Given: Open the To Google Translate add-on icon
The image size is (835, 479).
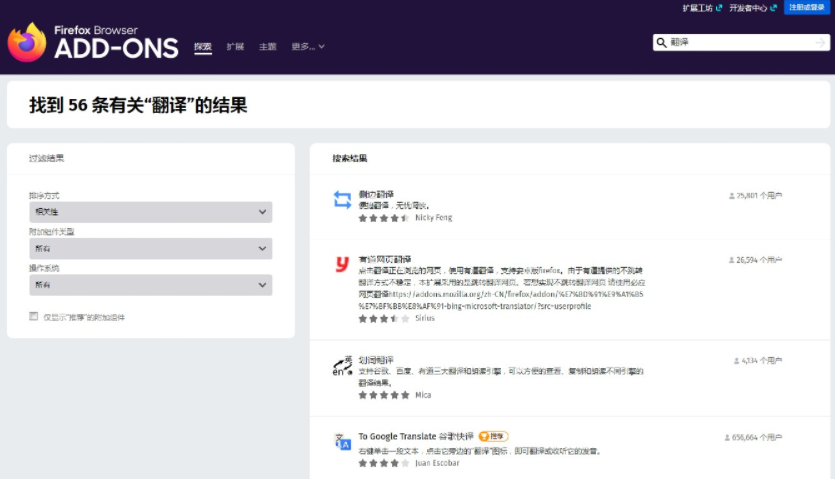Looking at the screenshot, I should [342, 442].
